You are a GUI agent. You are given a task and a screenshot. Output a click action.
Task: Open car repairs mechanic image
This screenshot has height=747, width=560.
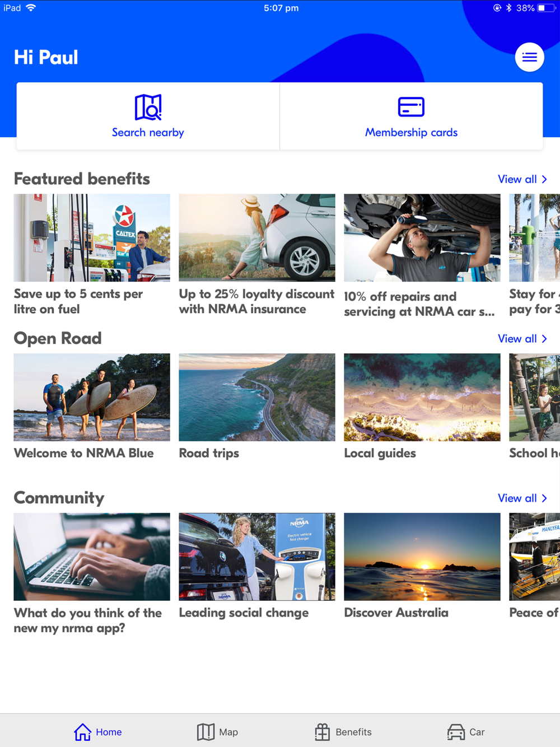pos(422,238)
